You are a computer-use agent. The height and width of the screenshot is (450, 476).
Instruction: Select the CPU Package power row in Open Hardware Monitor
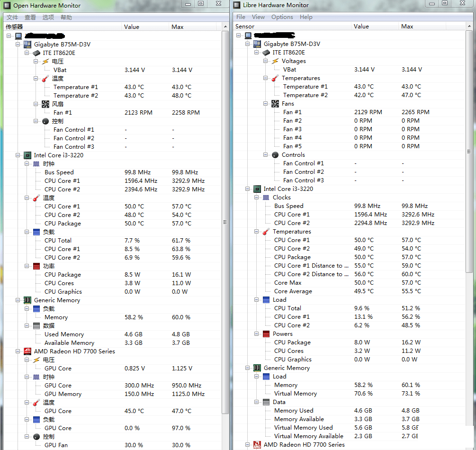pos(113,274)
